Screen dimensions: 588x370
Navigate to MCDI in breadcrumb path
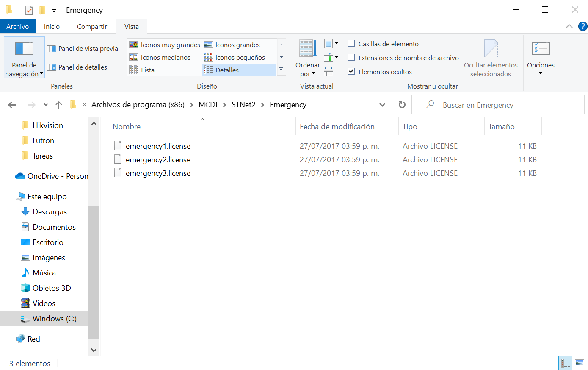click(x=208, y=105)
